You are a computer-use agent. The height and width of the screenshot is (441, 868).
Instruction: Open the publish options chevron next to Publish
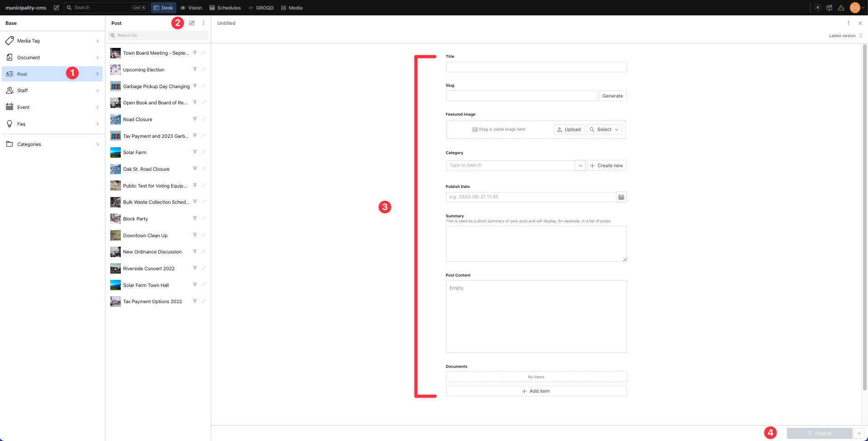(859, 433)
